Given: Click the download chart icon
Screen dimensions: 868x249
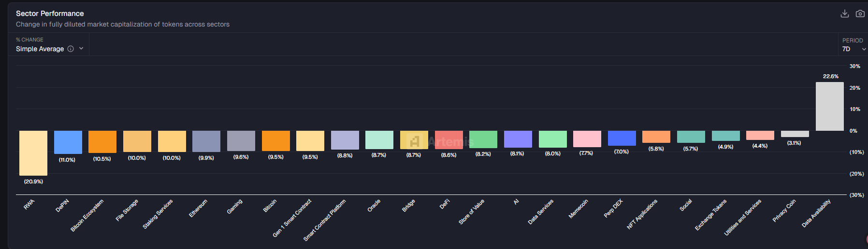Looking at the screenshot, I should click(x=844, y=14).
